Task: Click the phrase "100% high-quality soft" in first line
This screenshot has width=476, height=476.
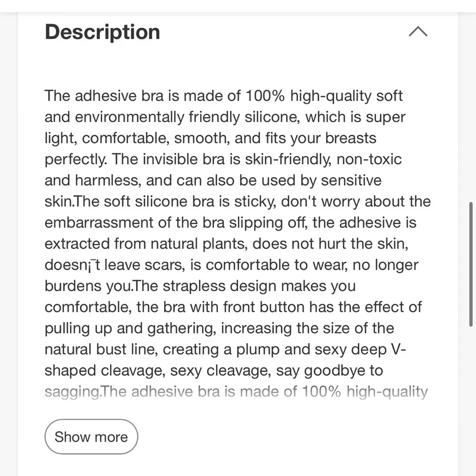Action: 324,96
